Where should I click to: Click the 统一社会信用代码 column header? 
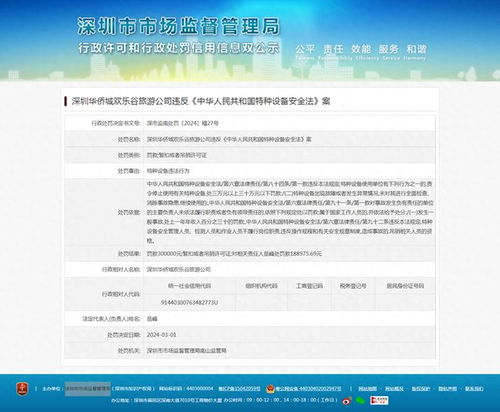coord(189,286)
